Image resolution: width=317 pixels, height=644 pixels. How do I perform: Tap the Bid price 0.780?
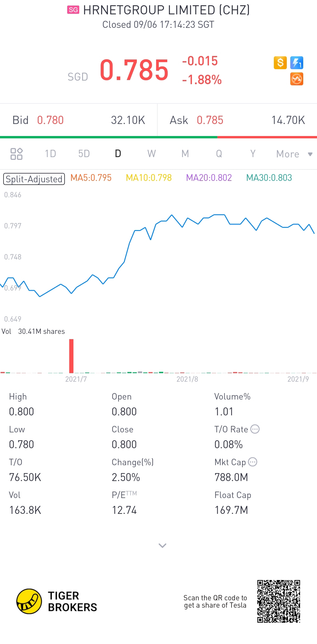[50, 120]
